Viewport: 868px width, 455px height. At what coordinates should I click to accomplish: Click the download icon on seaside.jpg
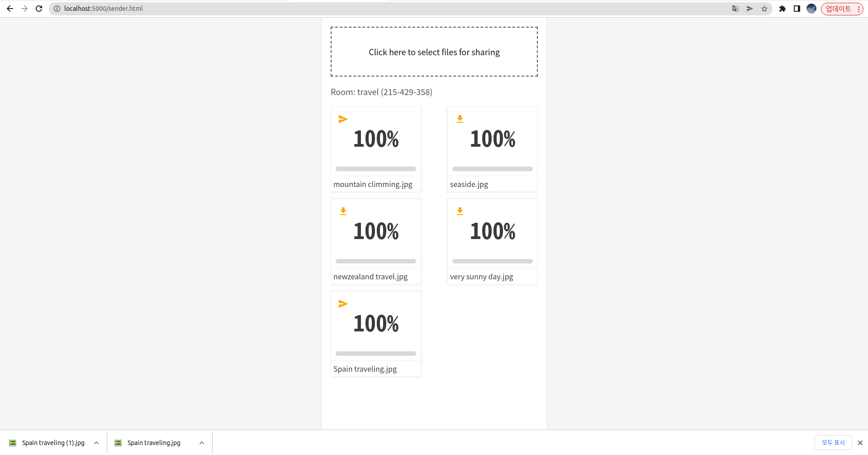(x=460, y=119)
